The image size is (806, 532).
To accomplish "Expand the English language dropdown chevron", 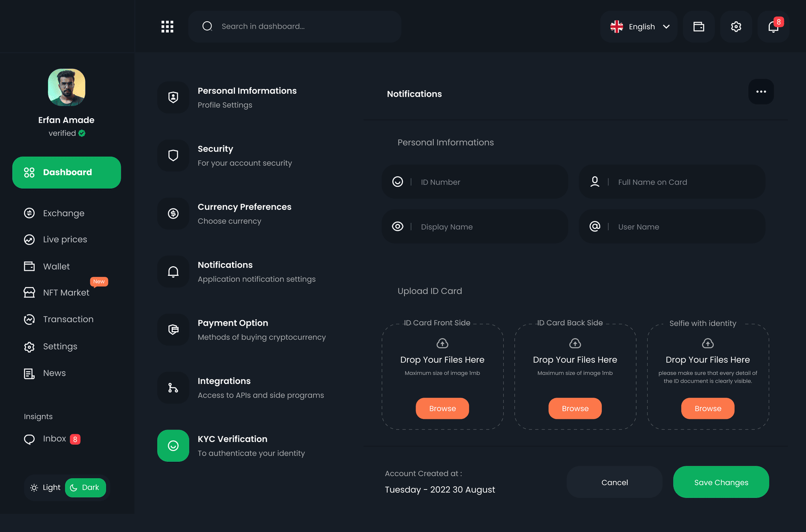I will tap(666, 27).
